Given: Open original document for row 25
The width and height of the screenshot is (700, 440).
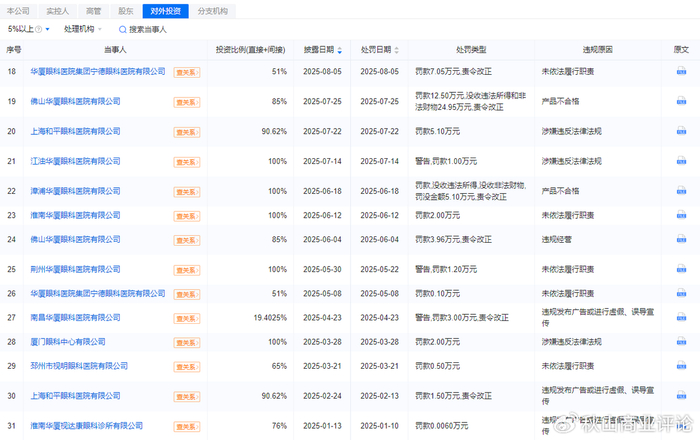Looking at the screenshot, I should [x=681, y=269].
